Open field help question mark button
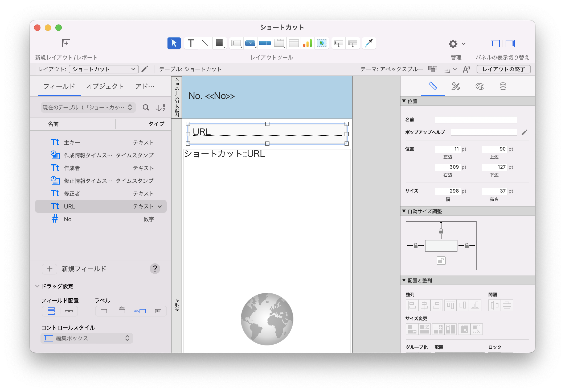 [155, 269]
